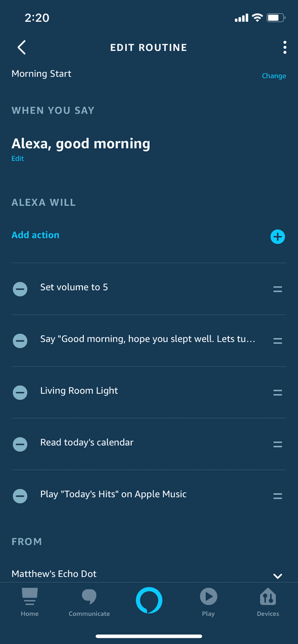Navigate back with the back arrow
298x644 pixels.
(x=21, y=47)
